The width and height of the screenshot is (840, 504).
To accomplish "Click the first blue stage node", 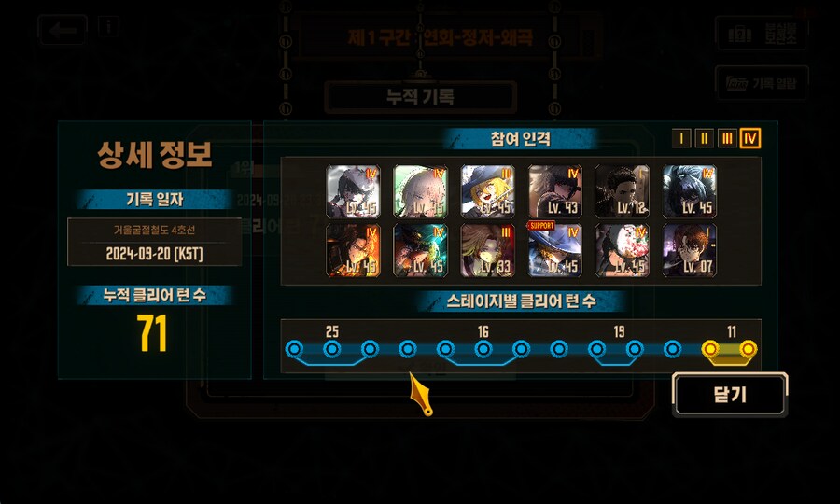I will (x=294, y=349).
